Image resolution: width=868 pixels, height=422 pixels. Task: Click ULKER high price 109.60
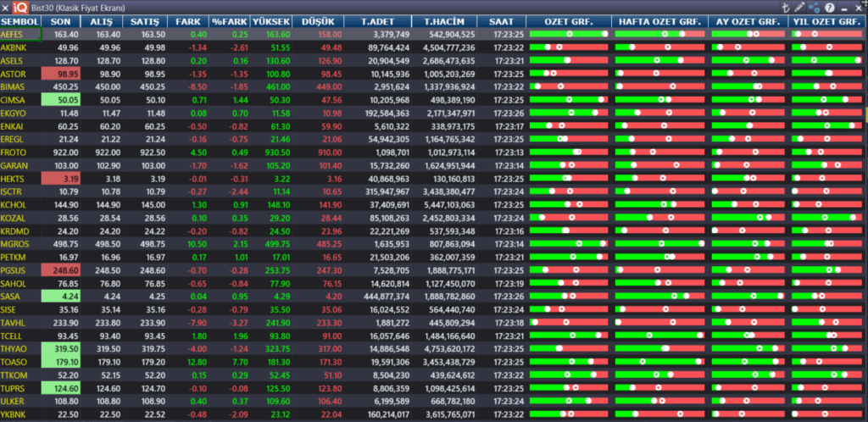pyautogui.click(x=277, y=401)
